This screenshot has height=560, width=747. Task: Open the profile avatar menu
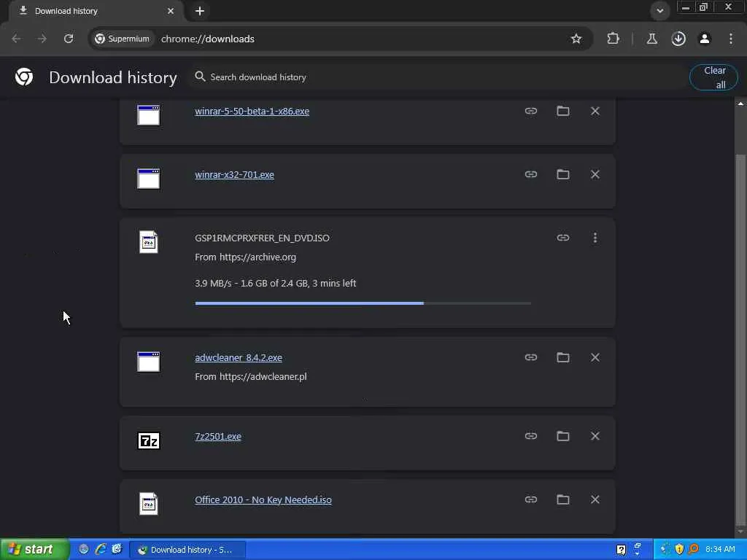(x=705, y=39)
